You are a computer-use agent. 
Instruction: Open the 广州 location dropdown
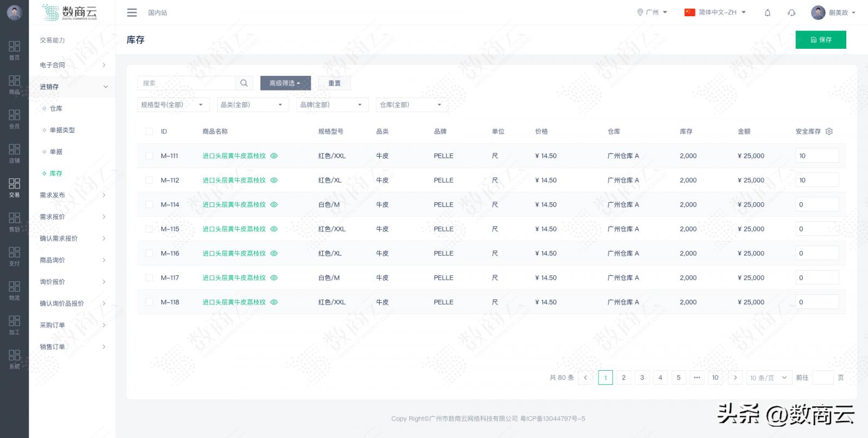[x=652, y=12]
